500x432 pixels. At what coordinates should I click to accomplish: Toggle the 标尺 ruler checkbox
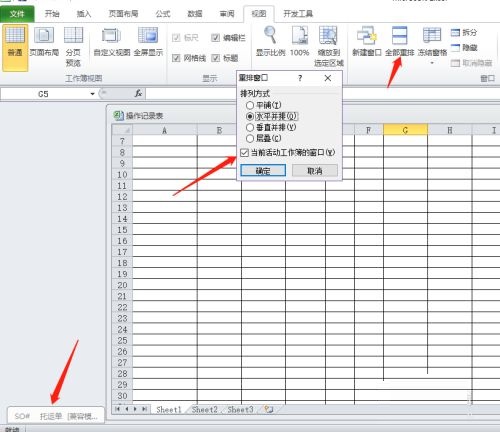tap(176, 38)
